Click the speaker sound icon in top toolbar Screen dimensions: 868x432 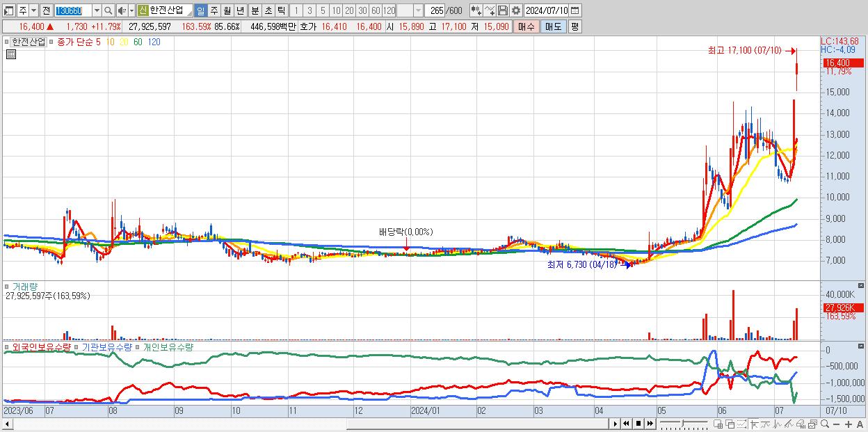pos(122,10)
